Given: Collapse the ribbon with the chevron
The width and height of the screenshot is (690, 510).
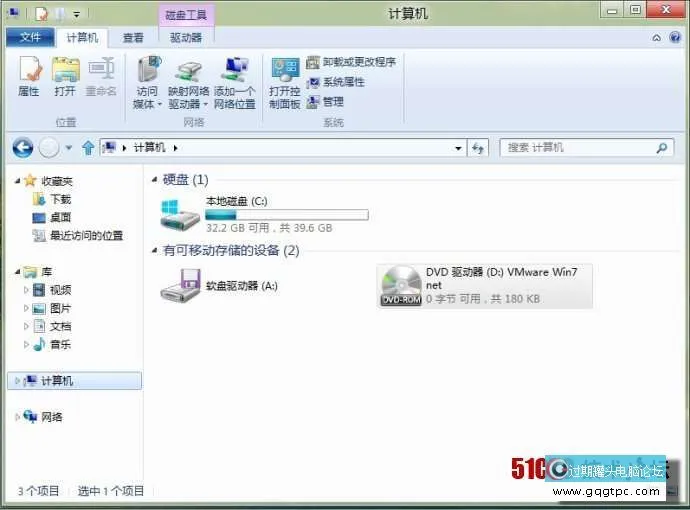Looking at the screenshot, I should point(657,38).
